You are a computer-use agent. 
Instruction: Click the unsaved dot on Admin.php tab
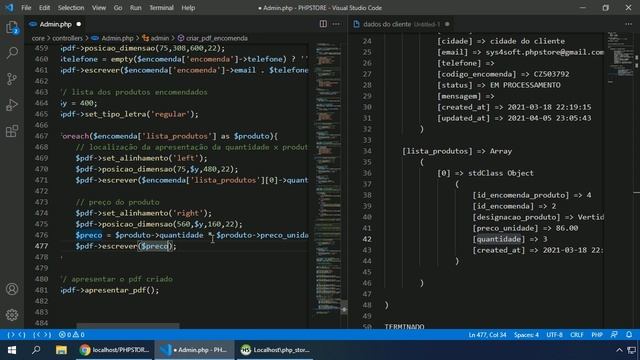[79, 24]
